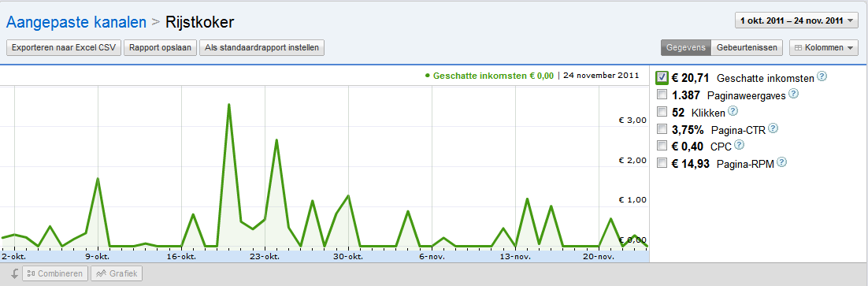Viewport: 868px width, 286px height.
Task: Click the 1.387 page views value
Action: click(x=686, y=95)
